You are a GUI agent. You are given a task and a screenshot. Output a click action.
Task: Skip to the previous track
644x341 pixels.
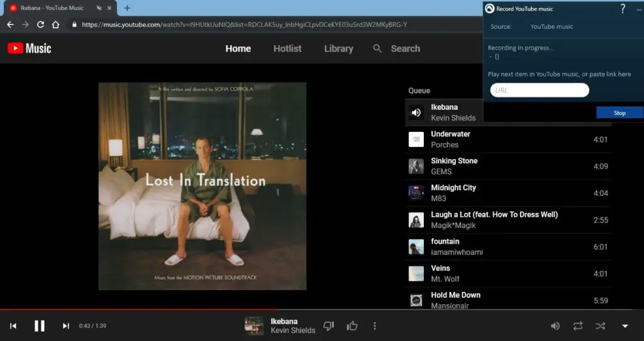click(x=13, y=326)
